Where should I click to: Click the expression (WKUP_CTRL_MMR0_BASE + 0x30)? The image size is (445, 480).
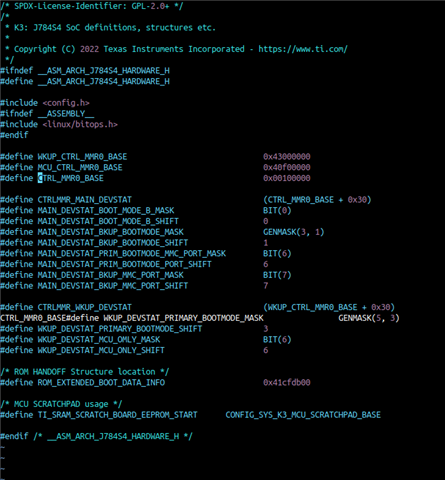[x=329, y=307]
